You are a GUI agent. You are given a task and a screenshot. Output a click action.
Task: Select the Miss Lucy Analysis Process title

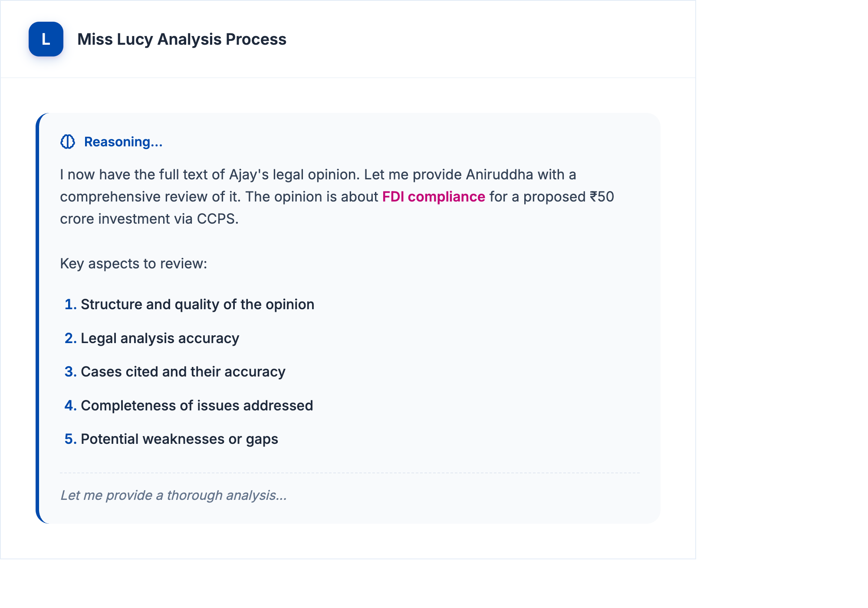[x=182, y=39]
